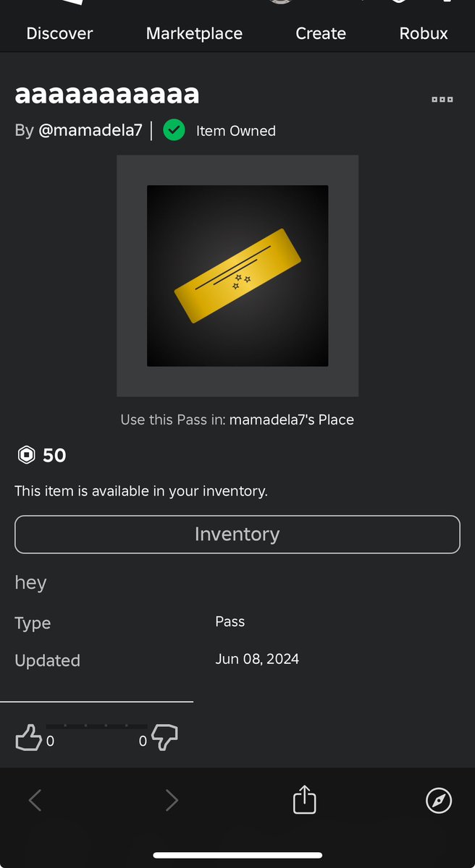Viewport: 475px width, 868px height.
Task: Open in Safari compass icon
Action: pyautogui.click(x=439, y=801)
